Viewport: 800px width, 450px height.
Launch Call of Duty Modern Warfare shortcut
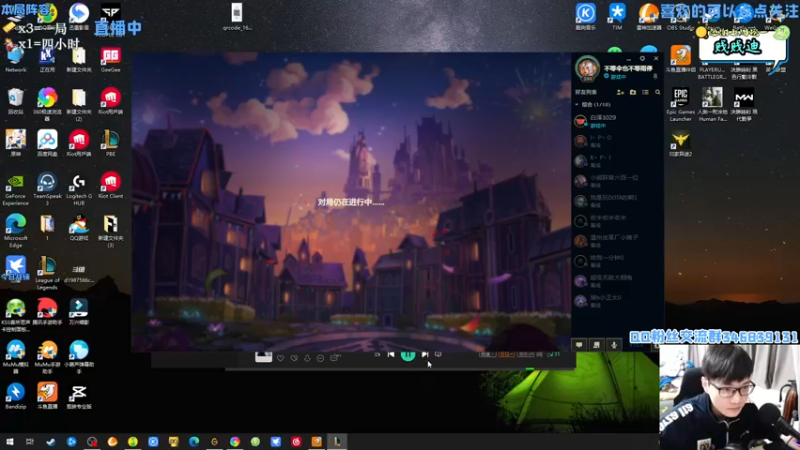point(743,105)
